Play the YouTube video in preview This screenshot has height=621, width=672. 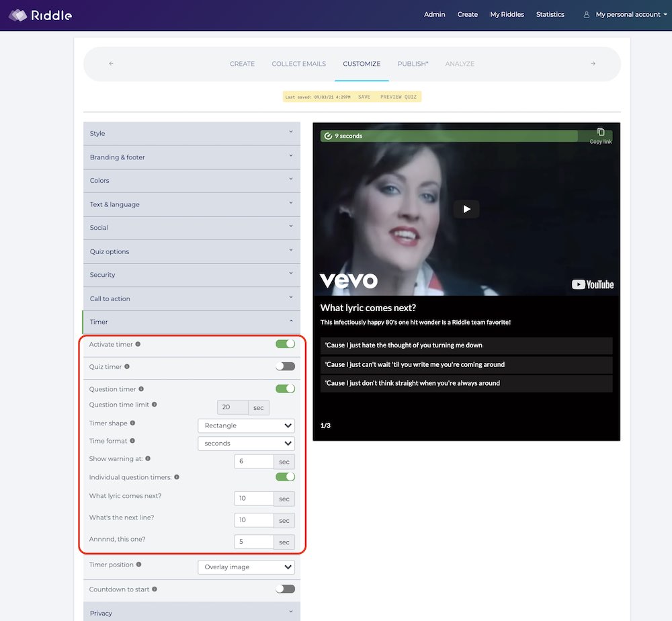pos(466,209)
